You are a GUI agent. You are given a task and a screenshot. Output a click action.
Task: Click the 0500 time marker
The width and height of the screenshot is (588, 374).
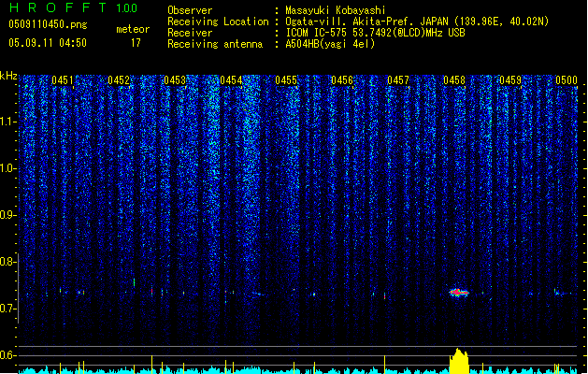[x=566, y=80]
